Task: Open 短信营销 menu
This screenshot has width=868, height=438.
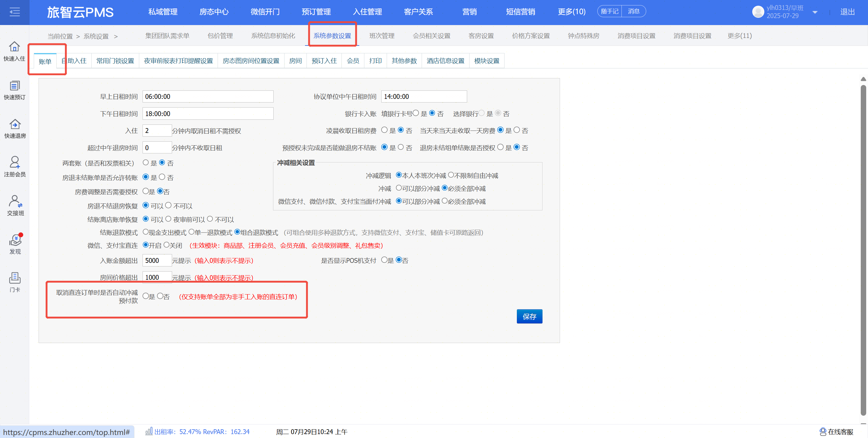Action: [520, 12]
